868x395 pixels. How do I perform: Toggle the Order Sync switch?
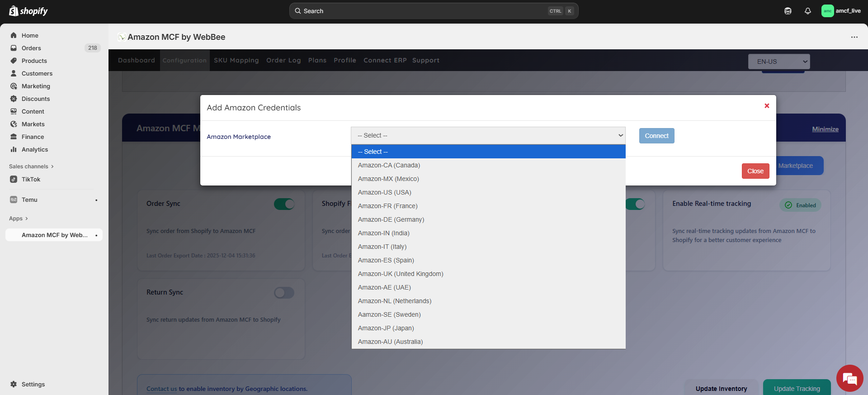(x=284, y=204)
